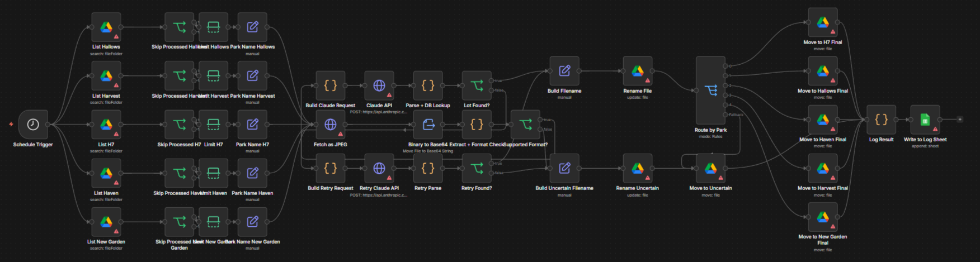Open the Move to Hallows Final node

(x=823, y=71)
